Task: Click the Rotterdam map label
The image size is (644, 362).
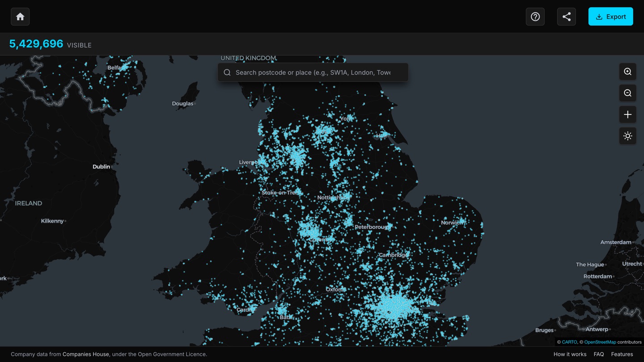Action: pos(597,276)
